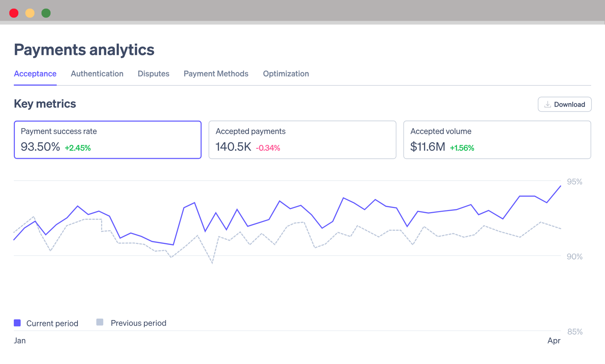The image size is (605, 364).
Task: Open the Disputes tab
Action: point(153,74)
